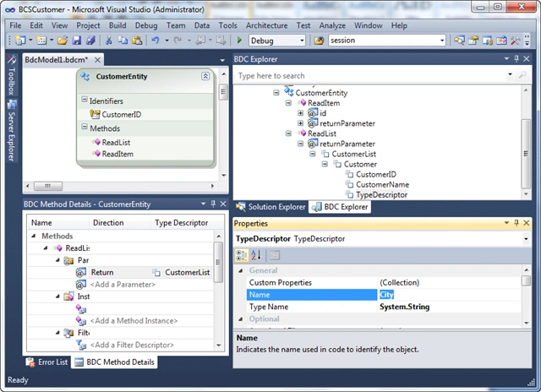Viewport: 541px width, 392px height.
Task: Click Add a Filter Descriptor link
Action: point(132,345)
